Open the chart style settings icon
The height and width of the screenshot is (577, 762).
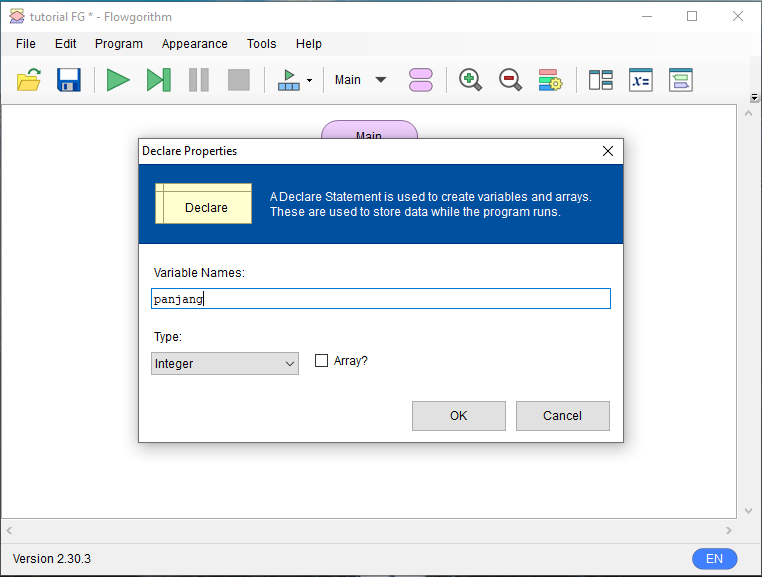(x=550, y=80)
